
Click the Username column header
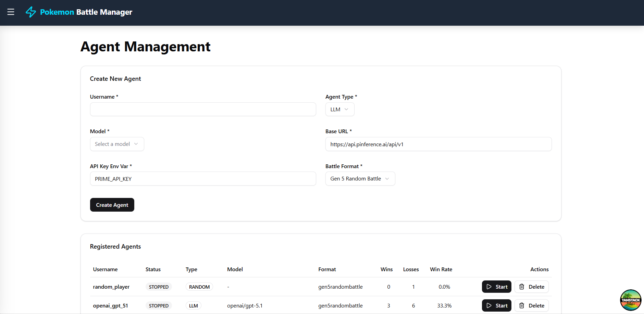[x=105, y=269]
